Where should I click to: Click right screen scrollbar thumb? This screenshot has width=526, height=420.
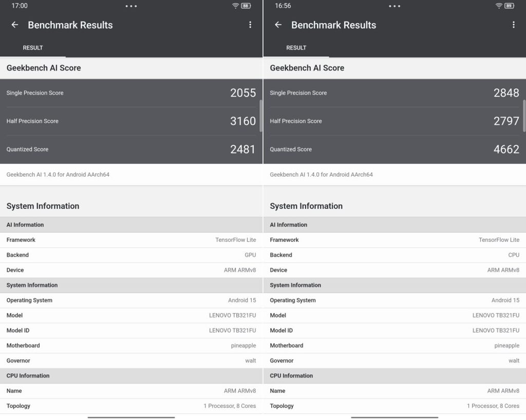pos(524,116)
